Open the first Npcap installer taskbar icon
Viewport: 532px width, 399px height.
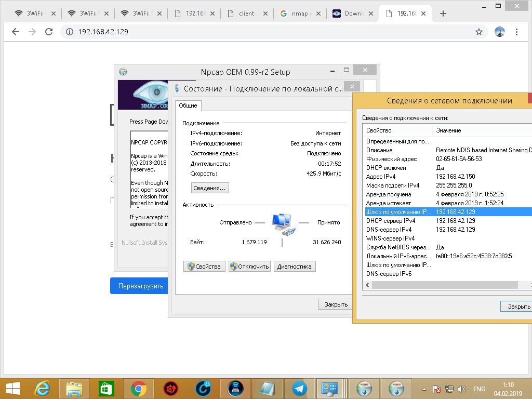[364, 389]
